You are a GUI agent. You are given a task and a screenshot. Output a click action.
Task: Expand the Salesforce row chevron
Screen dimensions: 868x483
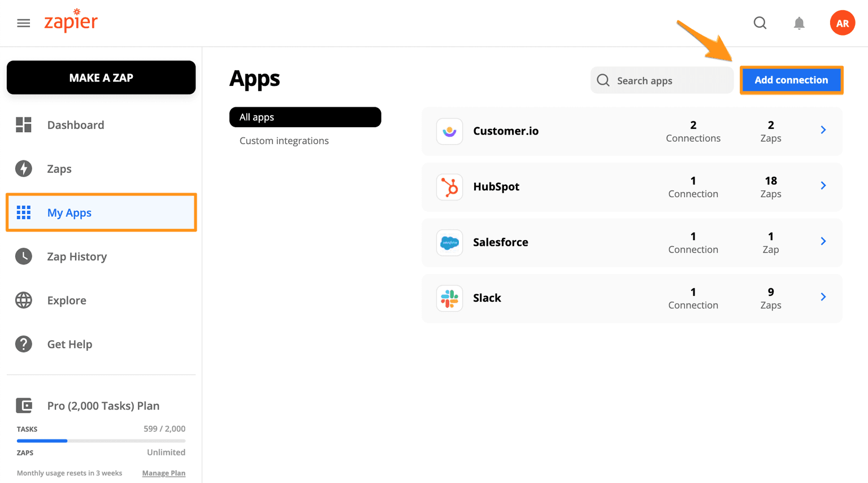tap(823, 241)
